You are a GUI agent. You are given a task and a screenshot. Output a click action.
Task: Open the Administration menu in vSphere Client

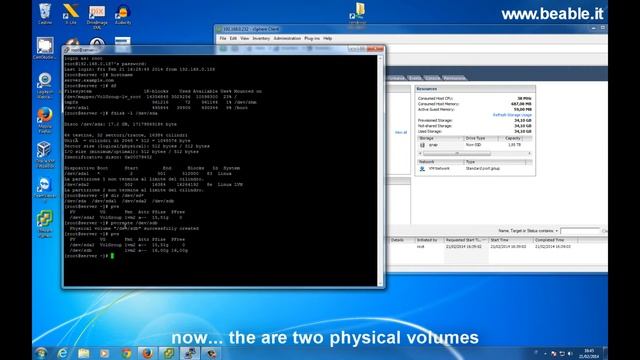pyautogui.click(x=287, y=38)
